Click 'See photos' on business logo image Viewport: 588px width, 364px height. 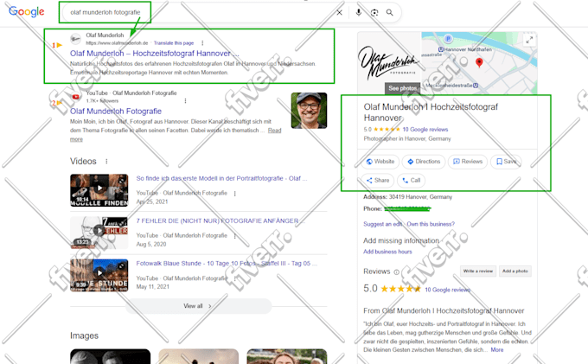point(402,88)
